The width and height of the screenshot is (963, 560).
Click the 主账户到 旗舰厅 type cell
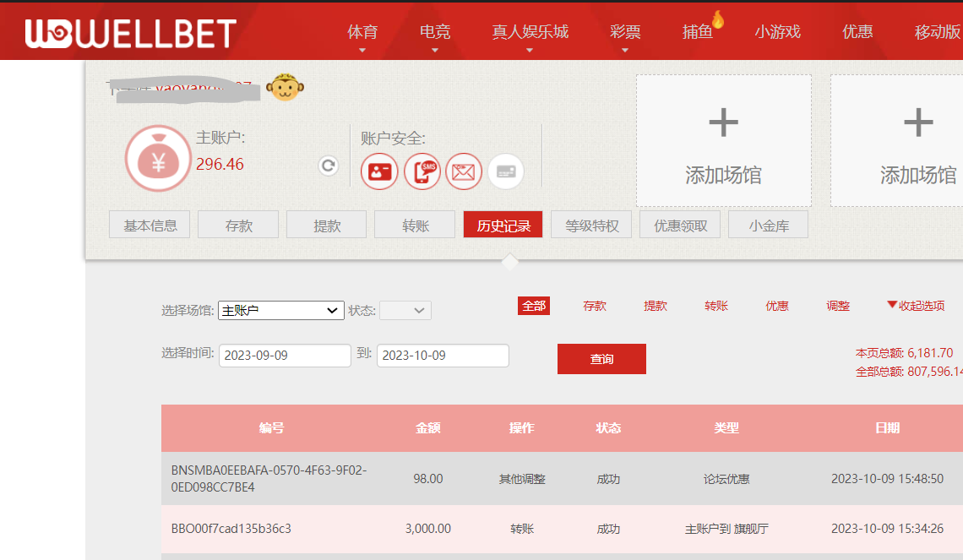tap(726, 529)
